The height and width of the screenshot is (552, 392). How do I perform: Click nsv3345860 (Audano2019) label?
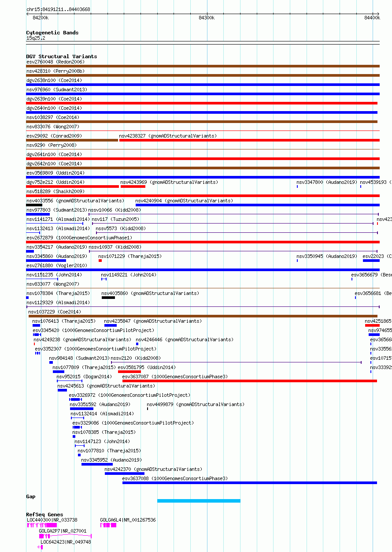coord(57,256)
